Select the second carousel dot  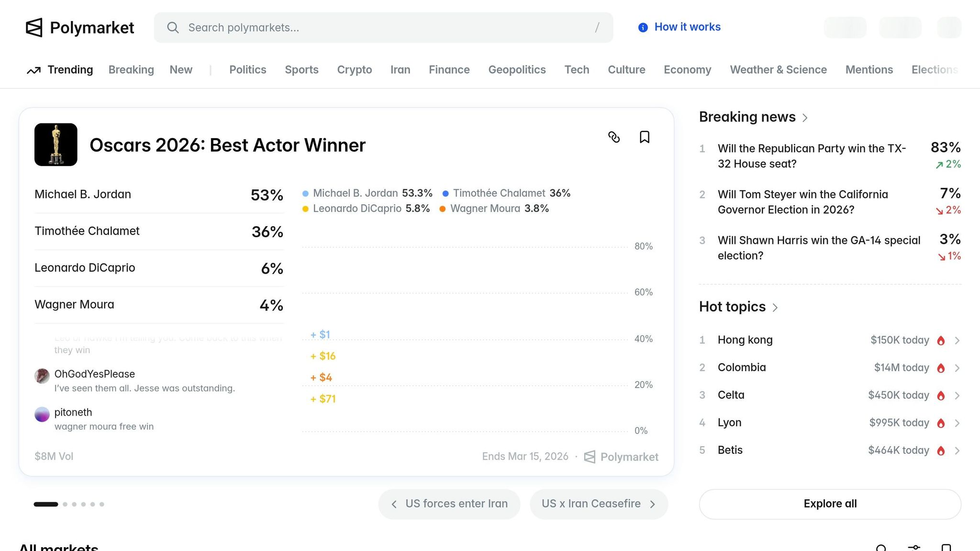65,504
